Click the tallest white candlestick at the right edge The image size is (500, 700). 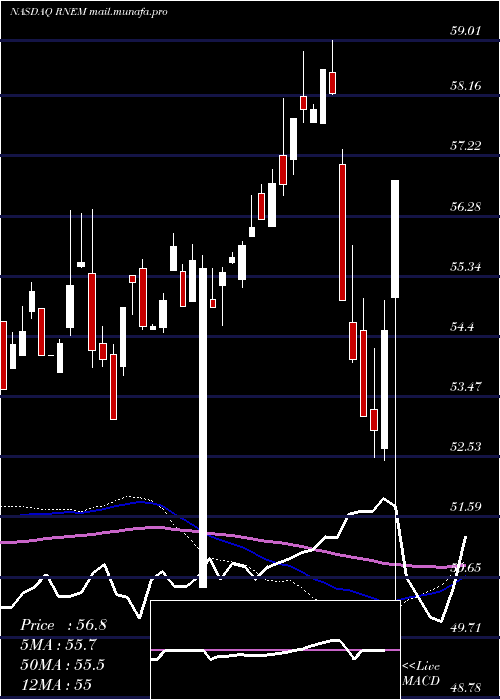(x=395, y=239)
